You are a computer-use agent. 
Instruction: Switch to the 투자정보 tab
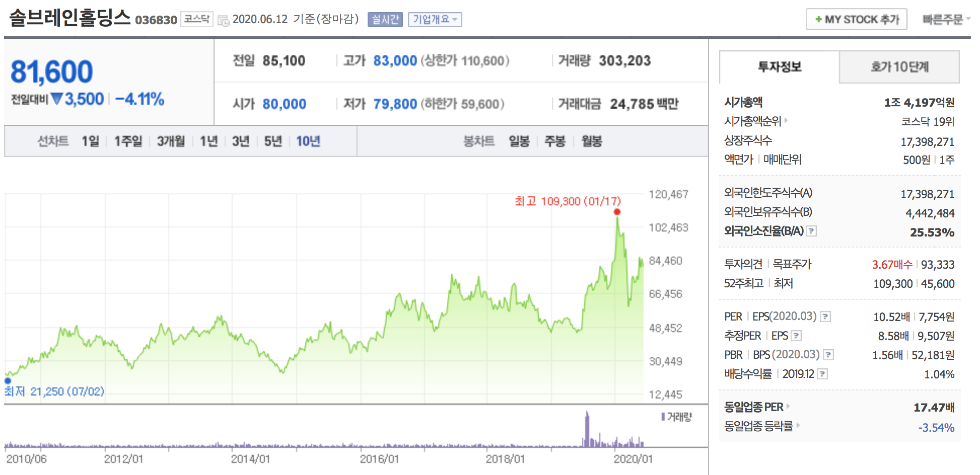780,67
